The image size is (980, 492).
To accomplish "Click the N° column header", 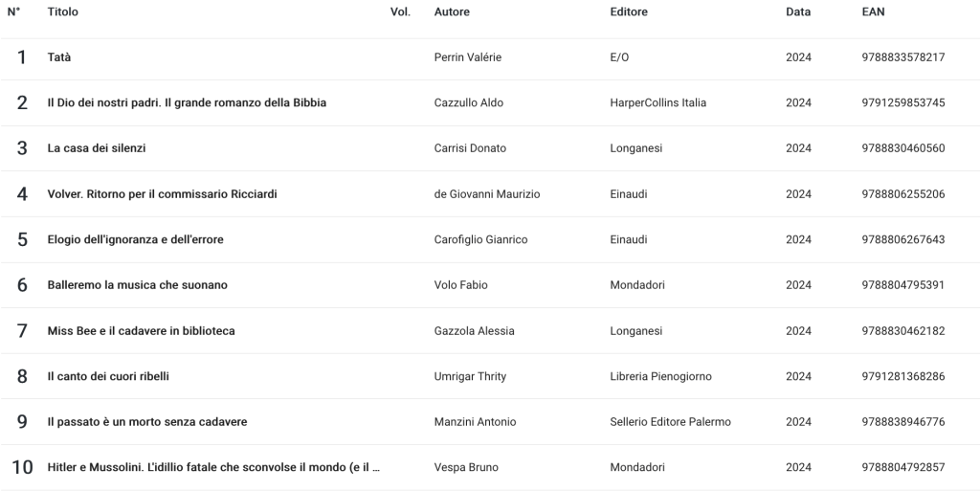I will (x=14, y=12).
